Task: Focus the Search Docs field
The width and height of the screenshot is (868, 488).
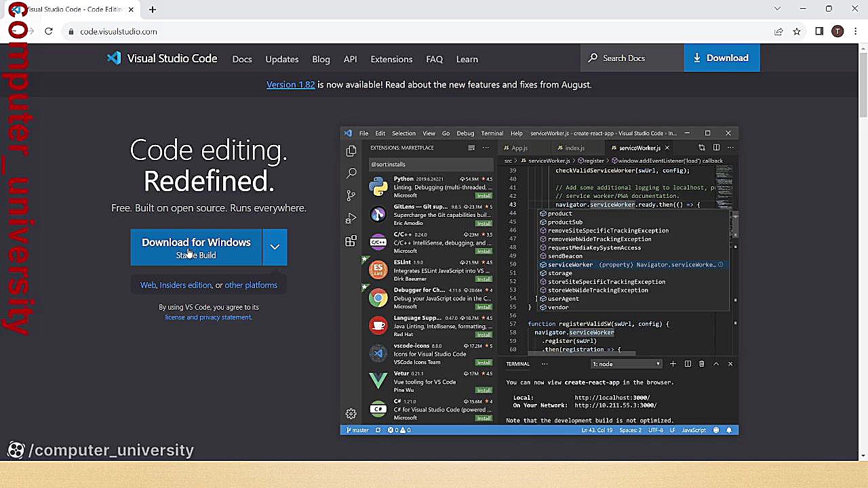Action: tap(632, 58)
